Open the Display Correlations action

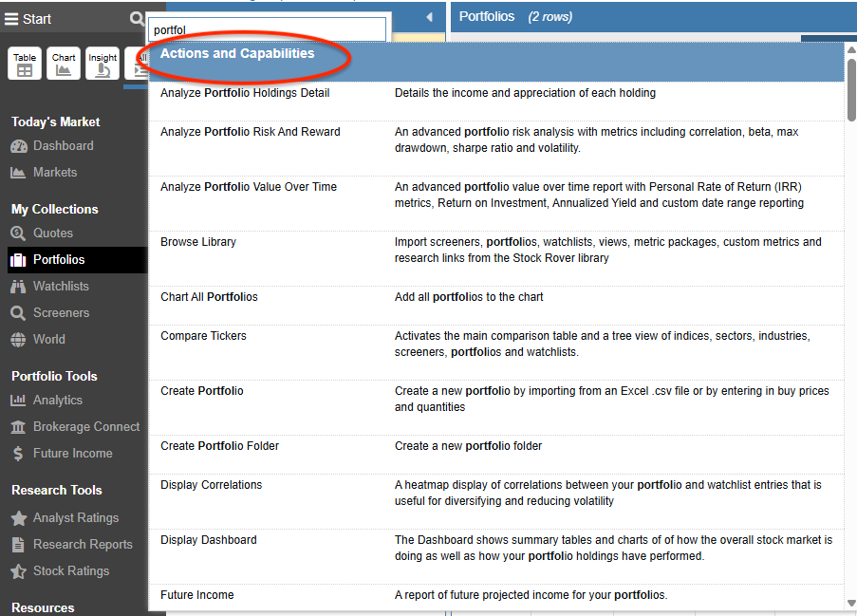(x=496, y=501)
